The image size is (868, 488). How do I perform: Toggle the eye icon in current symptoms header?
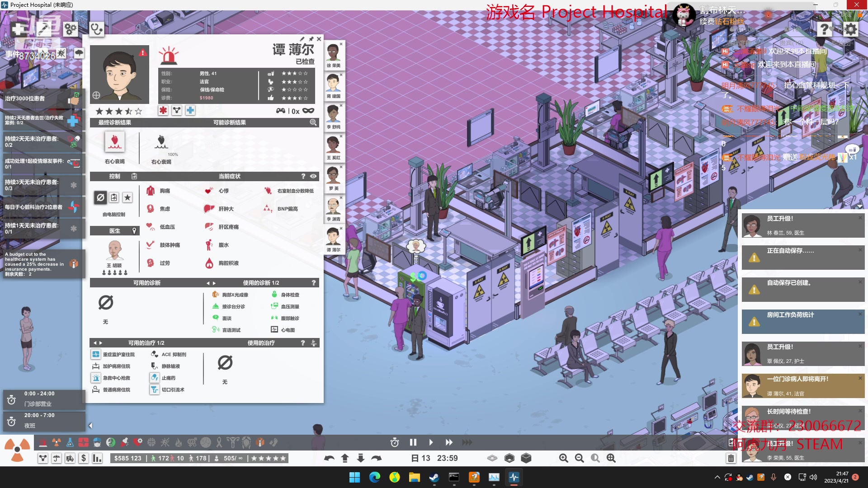coord(313,176)
